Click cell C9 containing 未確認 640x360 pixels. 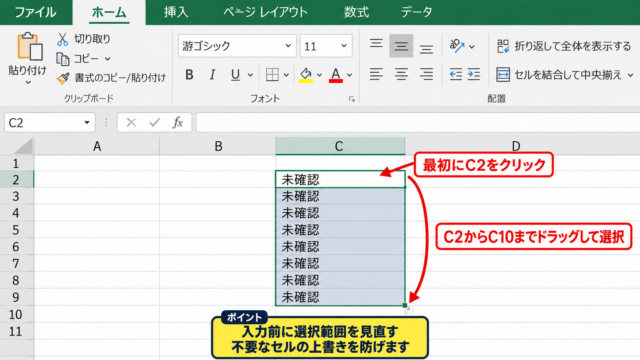coord(340,297)
